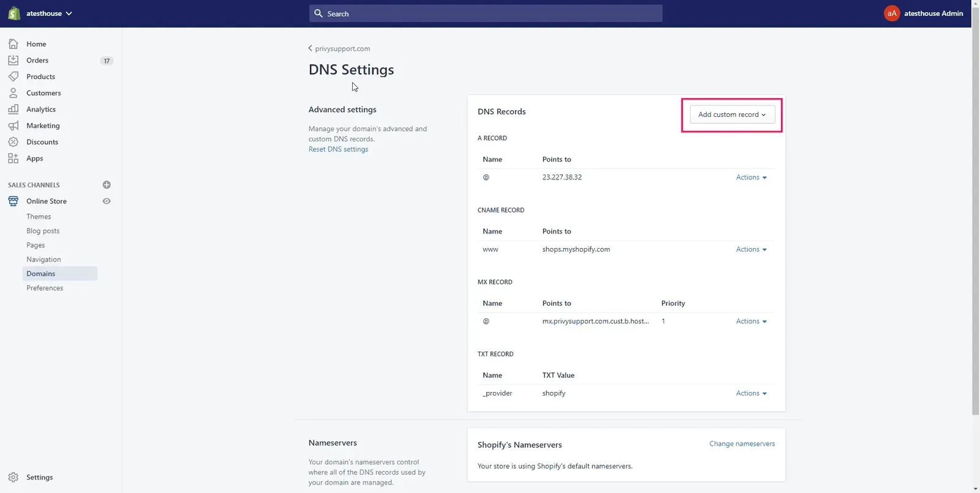
Task: Open Actions for the MX record
Action: 752,322
